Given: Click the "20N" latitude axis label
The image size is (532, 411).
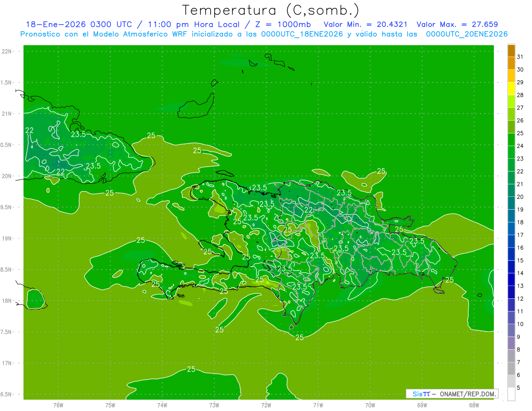Looking at the screenshot, I should [7, 176].
